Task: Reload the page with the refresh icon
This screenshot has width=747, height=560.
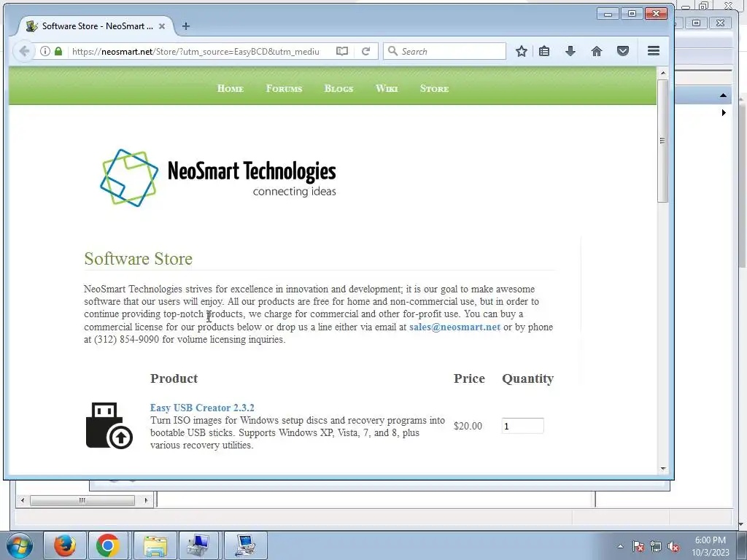Action: click(x=366, y=51)
